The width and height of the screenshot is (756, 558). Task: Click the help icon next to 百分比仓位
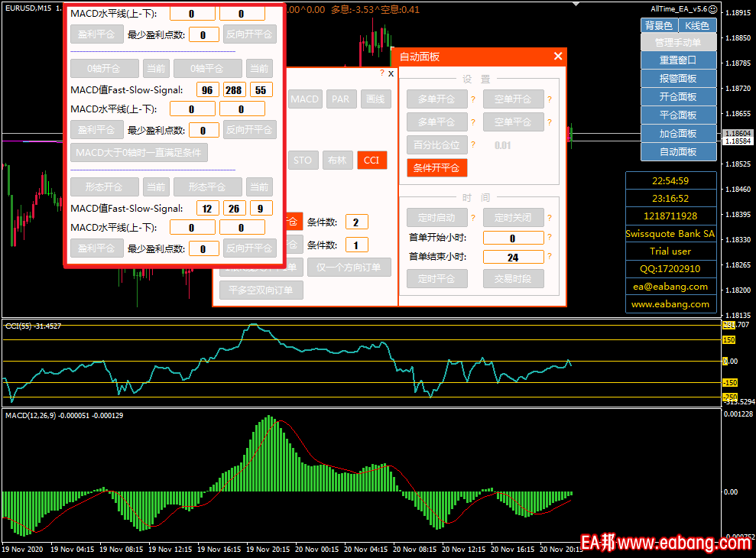pos(473,145)
